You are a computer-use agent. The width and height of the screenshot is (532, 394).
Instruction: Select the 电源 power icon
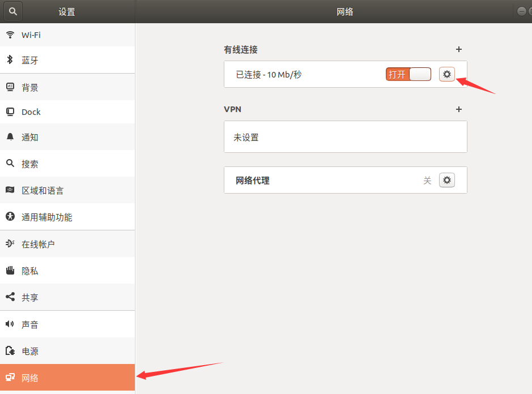10,350
